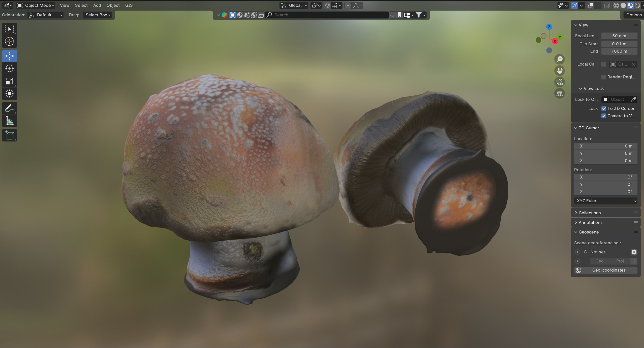The width and height of the screenshot is (644, 348).
Task: Click the Geo-coordinates button
Action: (x=605, y=270)
